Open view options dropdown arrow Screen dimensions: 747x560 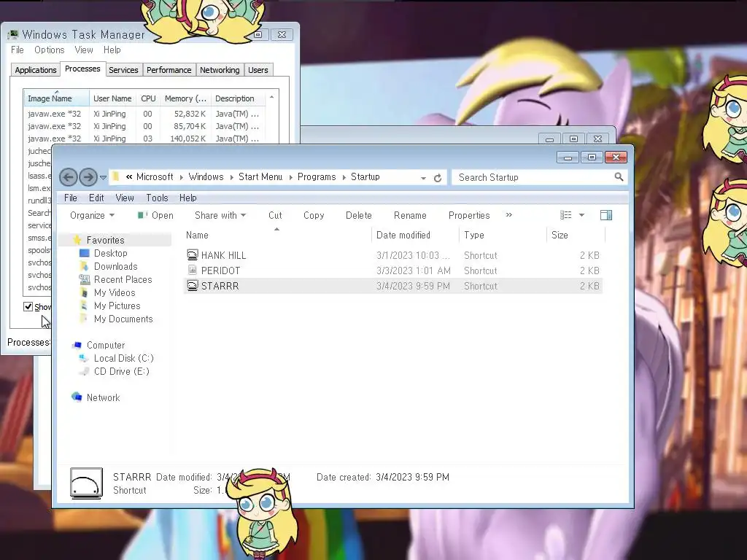581,215
